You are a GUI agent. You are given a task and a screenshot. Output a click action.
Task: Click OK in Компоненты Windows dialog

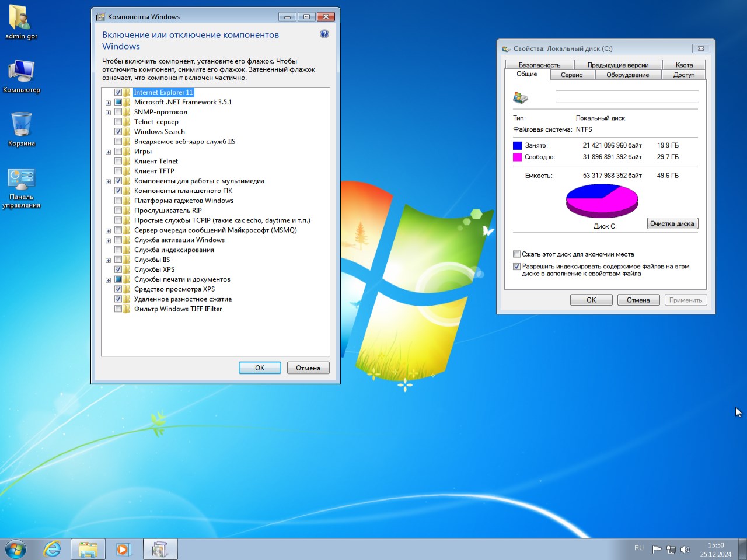point(260,367)
